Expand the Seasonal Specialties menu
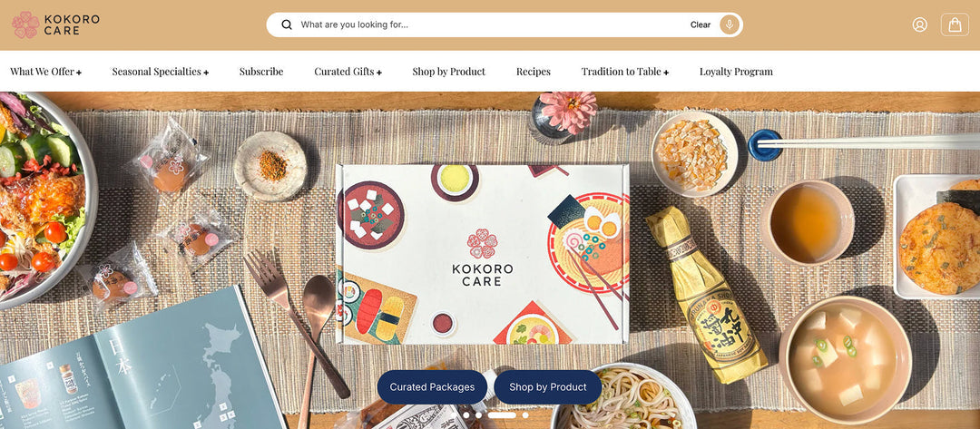This screenshot has width=980, height=429. [x=161, y=72]
